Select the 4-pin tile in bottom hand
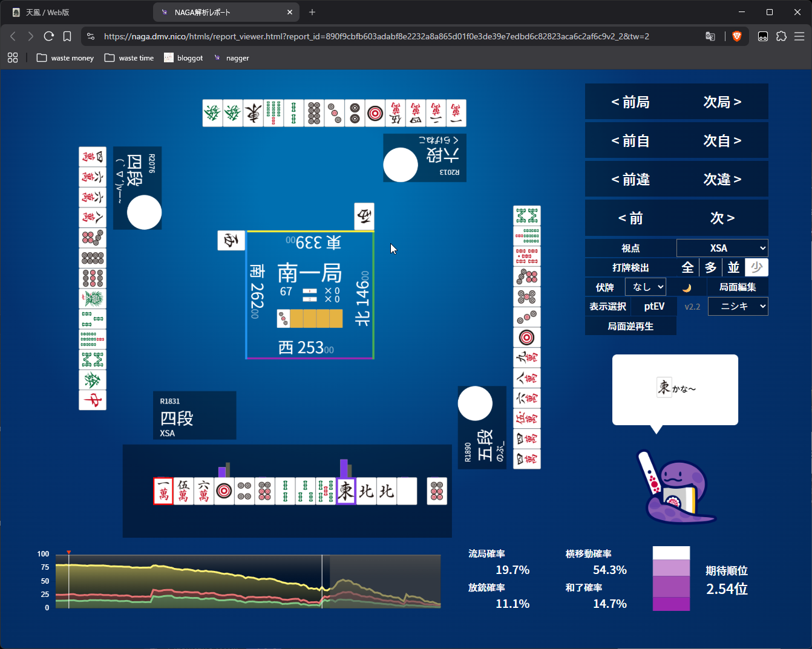Image resolution: width=812 pixels, height=649 pixels. 244,491
